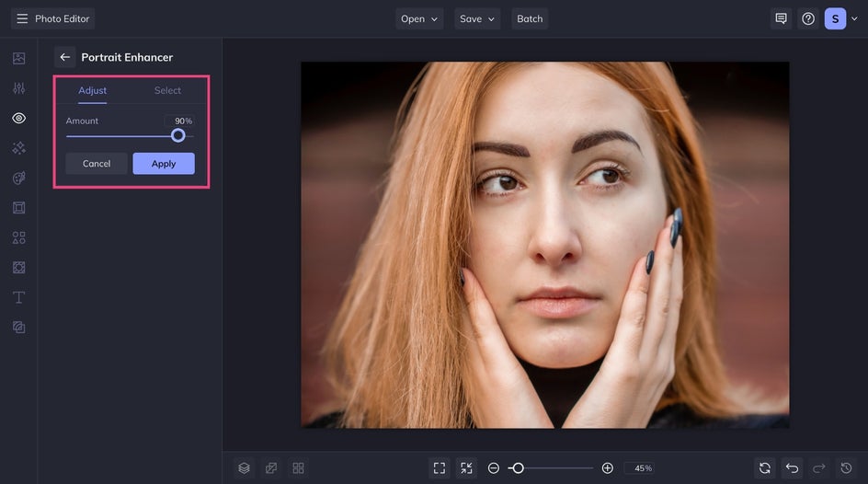Open the Textures sidebar icon
Screen dimensions: 868x484
point(18,268)
